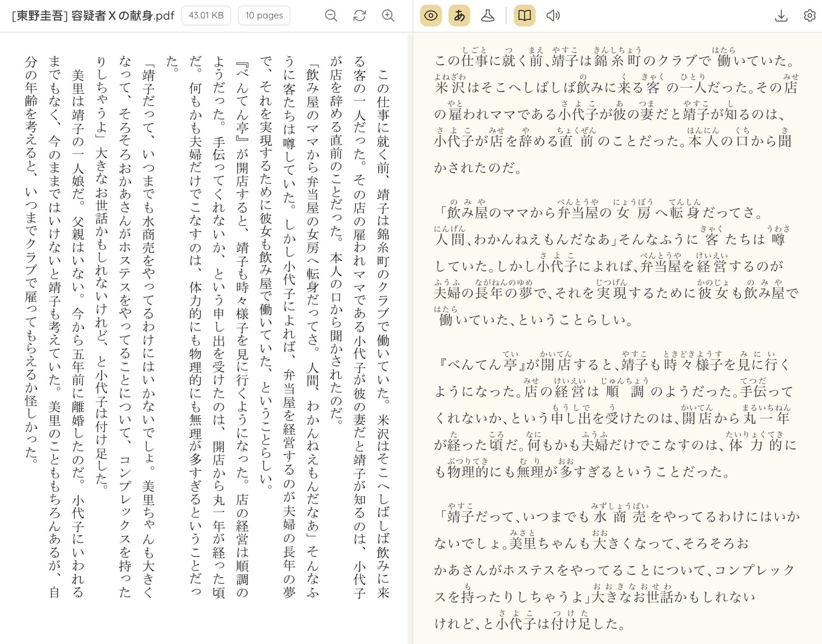Zoom in the PDF view
822x644 pixels.
(388, 16)
